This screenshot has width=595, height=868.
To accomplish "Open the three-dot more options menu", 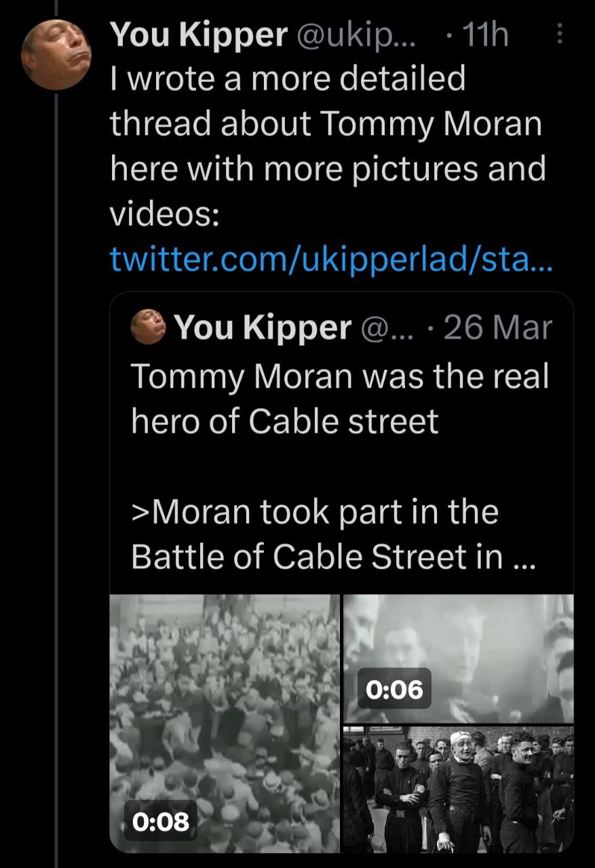I will tap(559, 35).
